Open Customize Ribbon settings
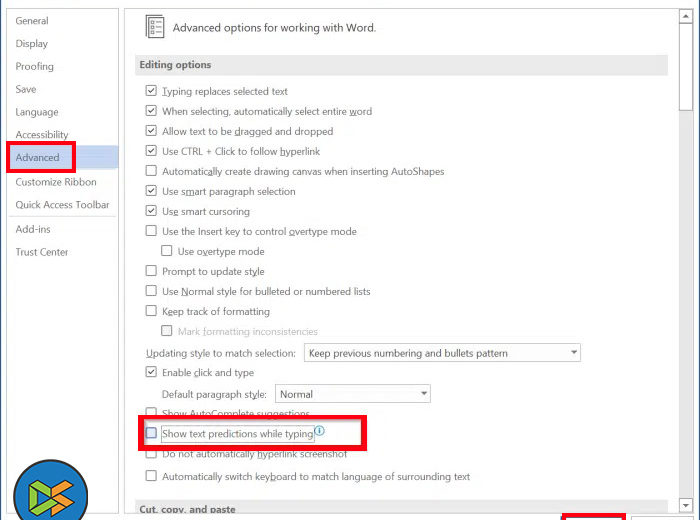The height and width of the screenshot is (520, 700). (x=56, y=182)
